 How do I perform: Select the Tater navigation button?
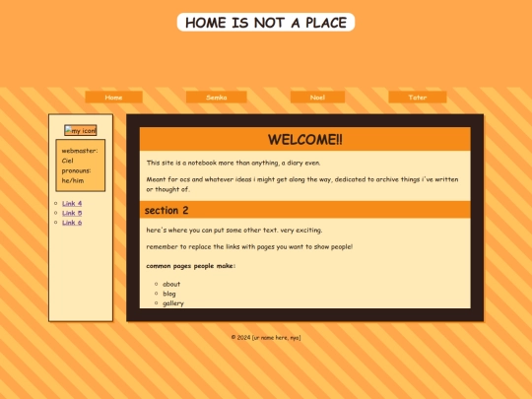point(418,98)
